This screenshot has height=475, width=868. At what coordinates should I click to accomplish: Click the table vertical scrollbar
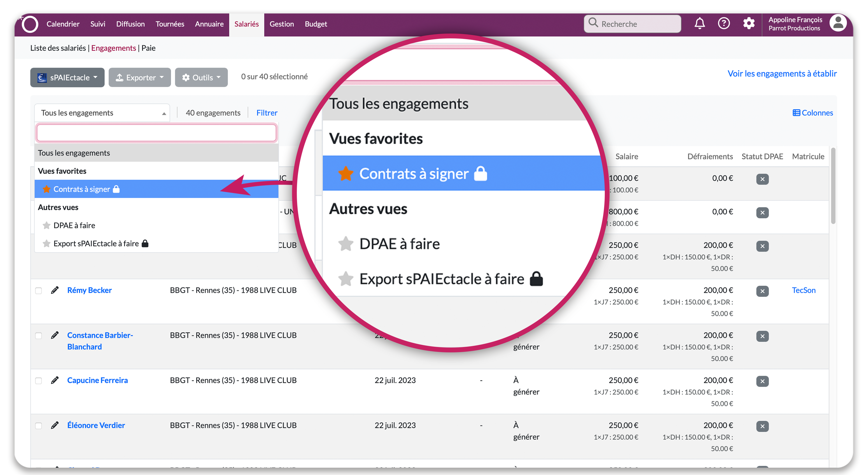pos(833,186)
